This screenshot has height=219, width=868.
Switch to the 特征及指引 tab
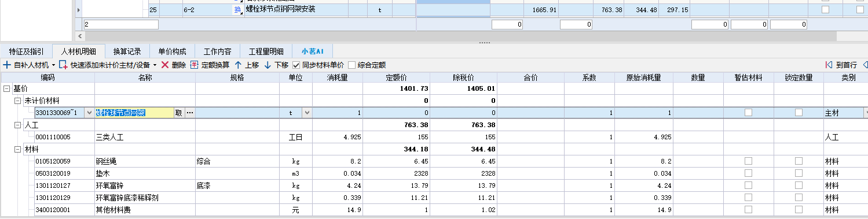(26, 51)
